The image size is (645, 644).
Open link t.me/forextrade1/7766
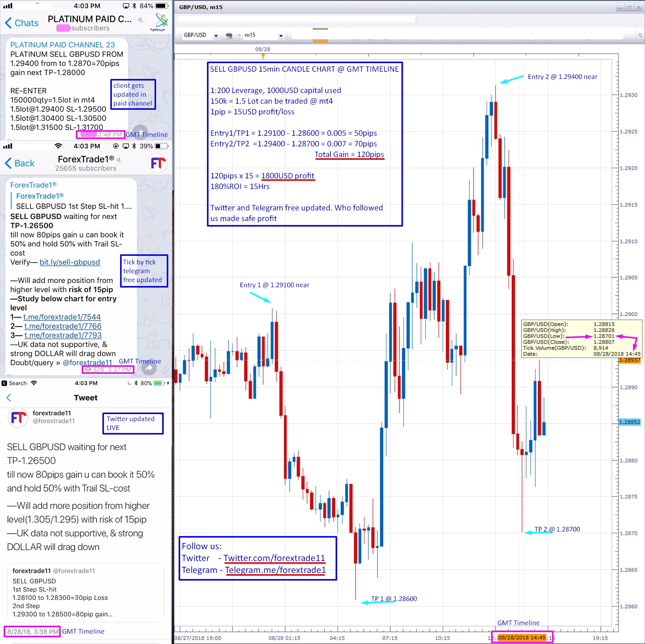tap(63, 326)
